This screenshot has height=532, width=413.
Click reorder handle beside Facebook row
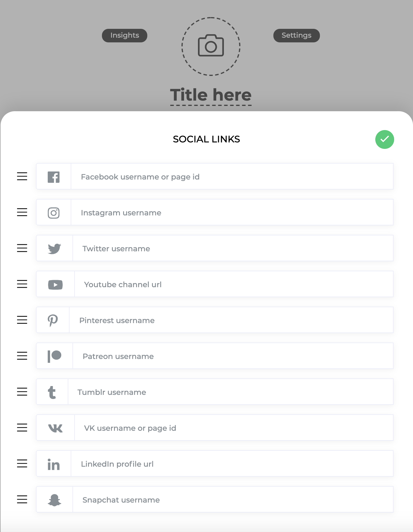(x=22, y=176)
